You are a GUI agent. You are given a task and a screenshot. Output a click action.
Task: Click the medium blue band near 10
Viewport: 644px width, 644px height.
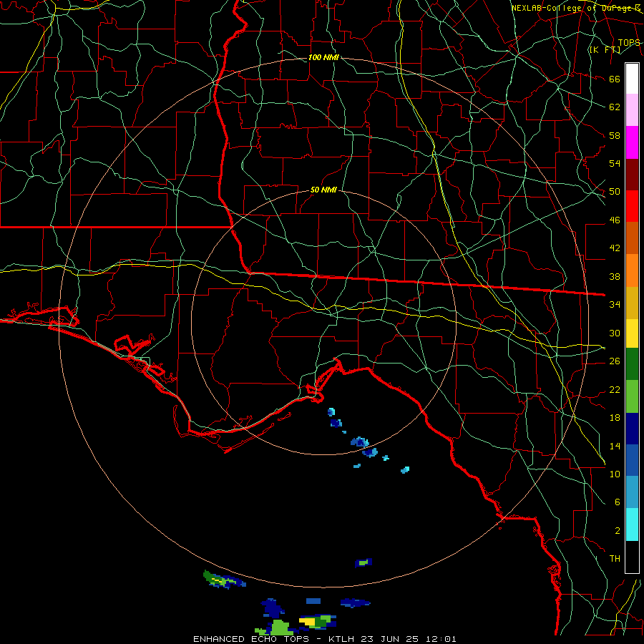click(x=632, y=460)
